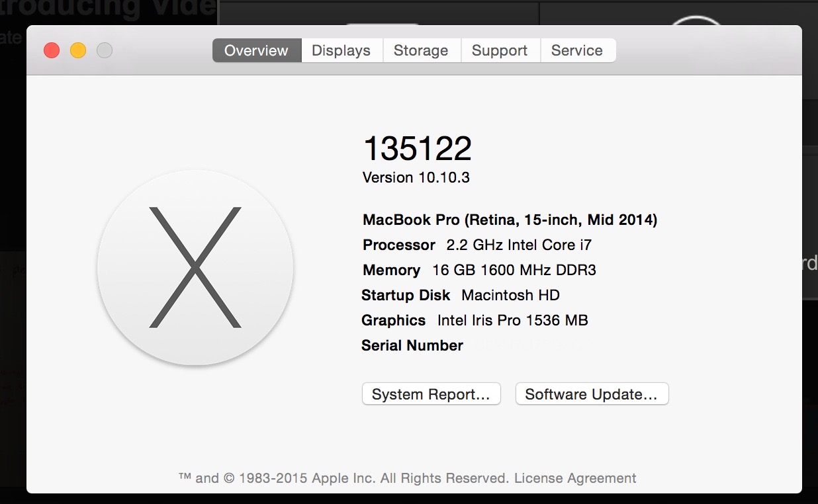Click the OS X Yosemite logo
The image size is (818, 504).
(x=195, y=268)
